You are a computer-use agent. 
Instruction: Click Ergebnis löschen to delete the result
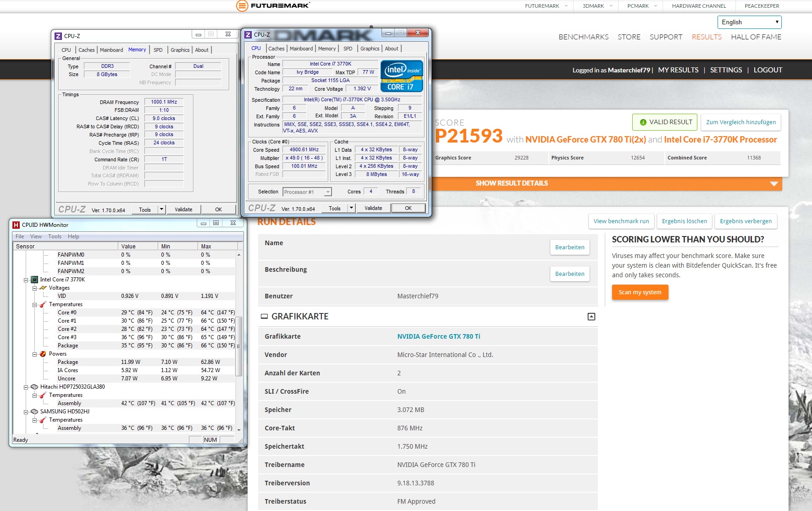pos(685,221)
